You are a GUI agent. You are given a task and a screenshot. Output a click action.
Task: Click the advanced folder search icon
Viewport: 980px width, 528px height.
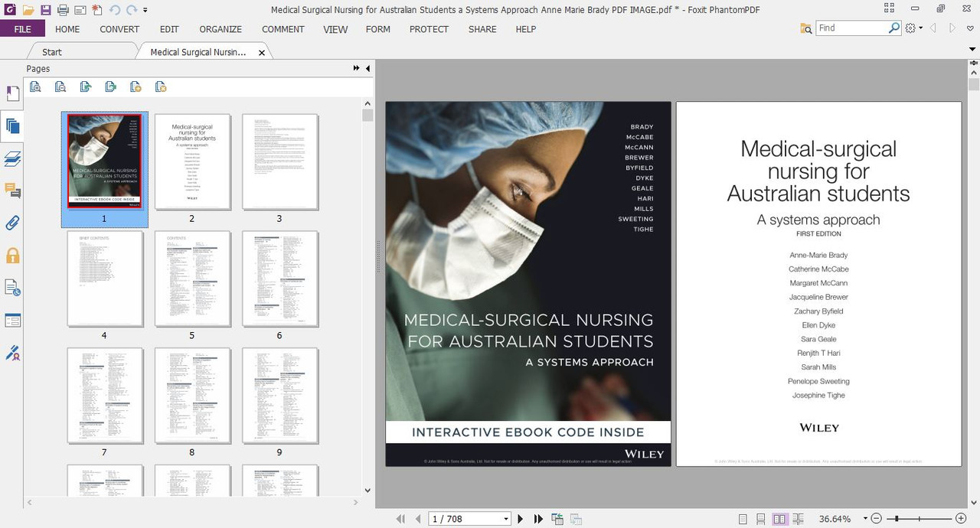tap(805, 28)
